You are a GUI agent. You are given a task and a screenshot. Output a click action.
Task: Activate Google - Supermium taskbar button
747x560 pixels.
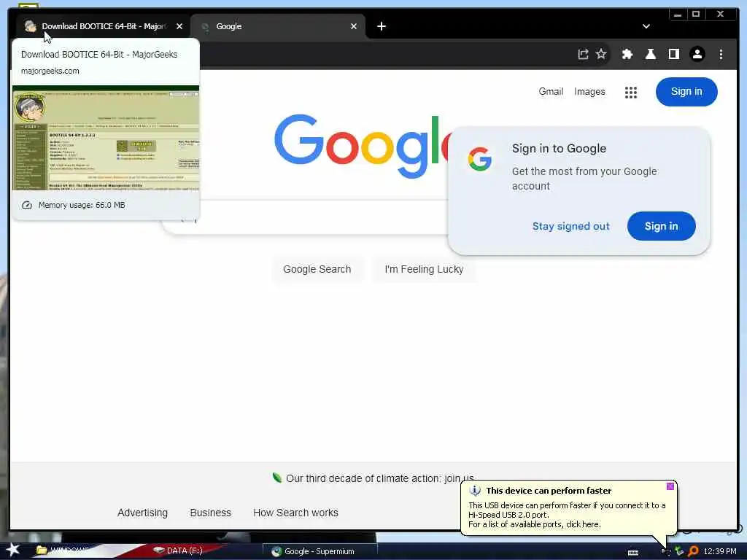click(x=320, y=551)
